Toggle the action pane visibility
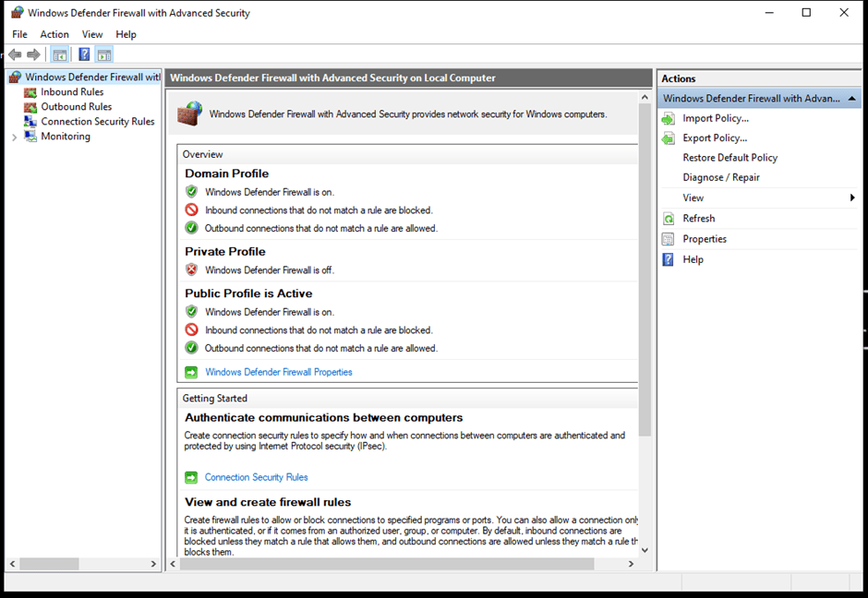 (104, 54)
